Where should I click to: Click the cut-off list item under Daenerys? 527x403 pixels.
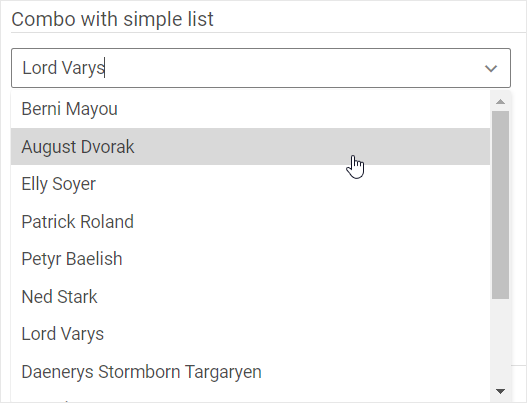click(x=250, y=397)
